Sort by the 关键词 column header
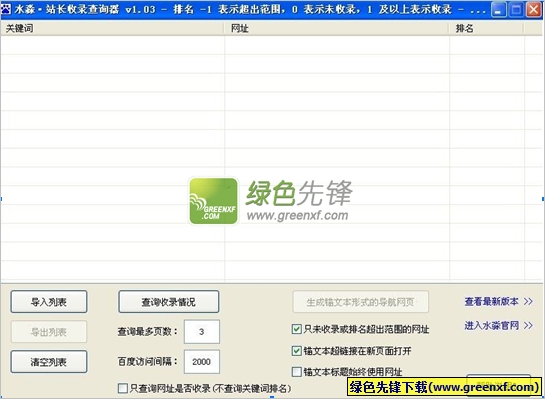Image resolution: width=545 pixels, height=399 pixels. 112,28
